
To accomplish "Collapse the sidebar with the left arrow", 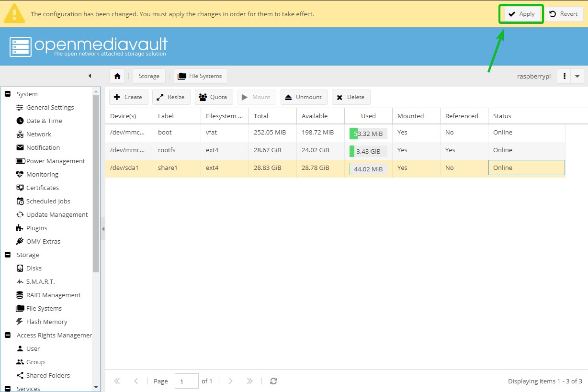I will point(90,76).
